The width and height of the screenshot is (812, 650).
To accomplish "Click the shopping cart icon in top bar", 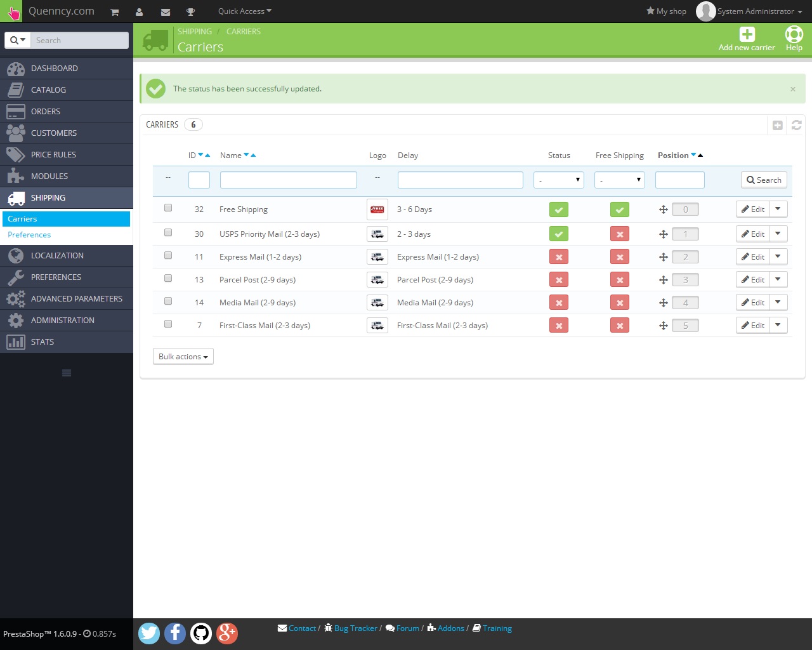I will click(115, 12).
